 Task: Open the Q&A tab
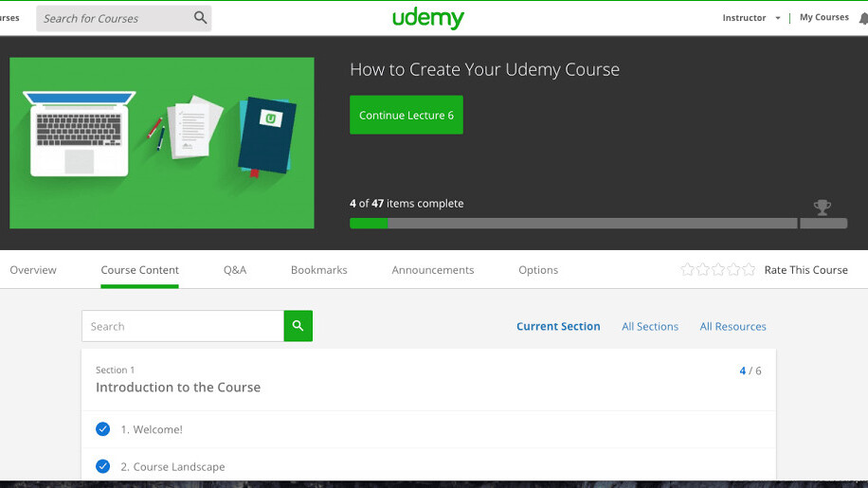[235, 270]
